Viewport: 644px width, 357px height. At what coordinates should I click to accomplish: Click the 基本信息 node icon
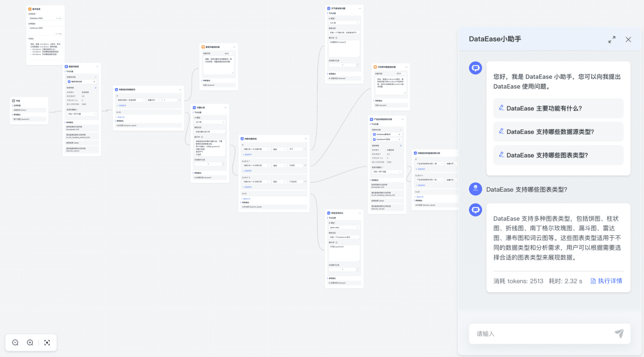pyautogui.click(x=30, y=9)
